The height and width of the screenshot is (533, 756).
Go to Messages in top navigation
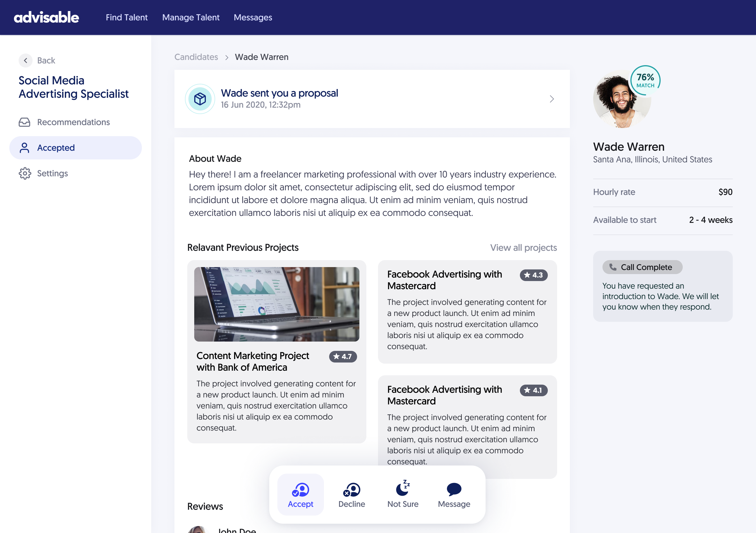tap(253, 17)
